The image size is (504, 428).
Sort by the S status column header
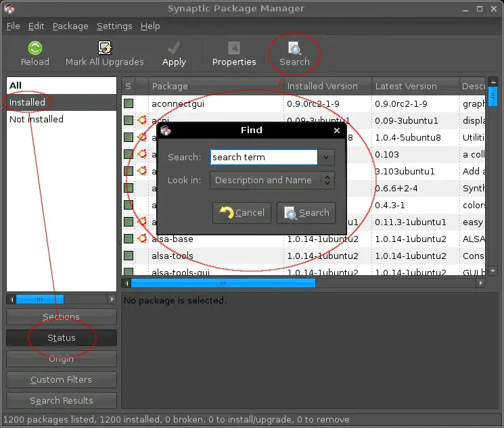click(x=129, y=86)
